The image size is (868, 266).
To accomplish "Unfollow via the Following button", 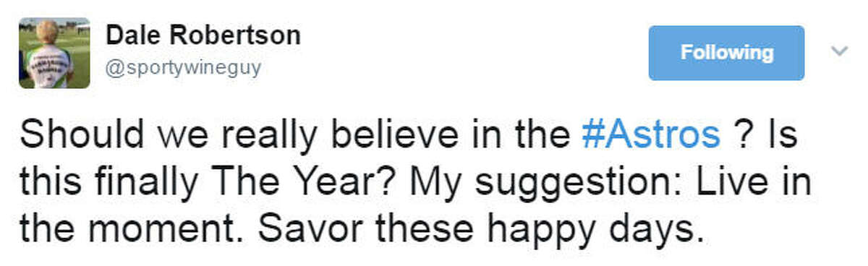I will [726, 53].
